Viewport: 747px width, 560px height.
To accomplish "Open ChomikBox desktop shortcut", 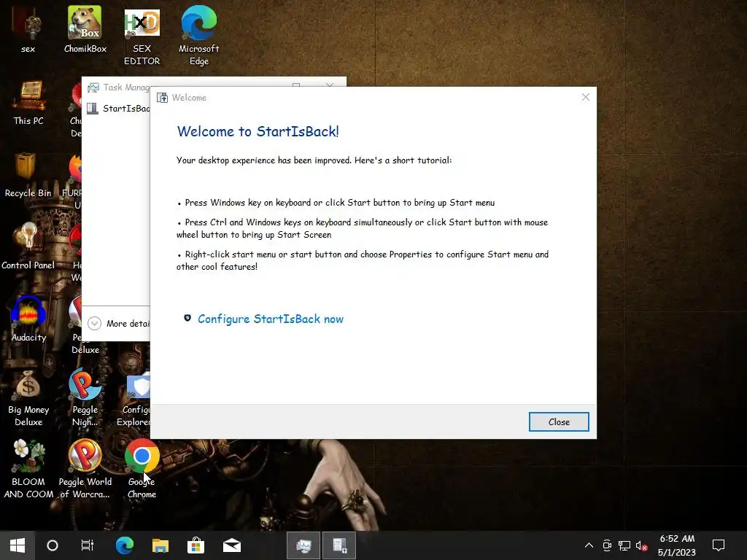I will pyautogui.click(x=85, y=29).
